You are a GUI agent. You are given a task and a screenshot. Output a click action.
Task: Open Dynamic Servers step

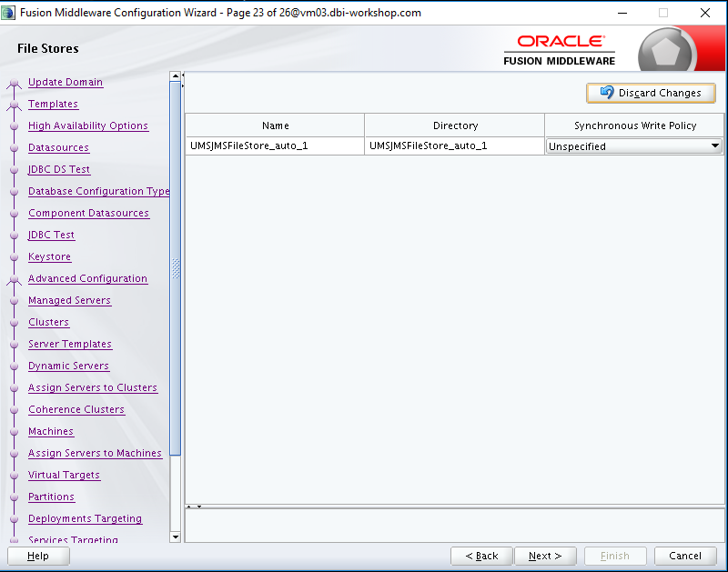tap(69, 366)
